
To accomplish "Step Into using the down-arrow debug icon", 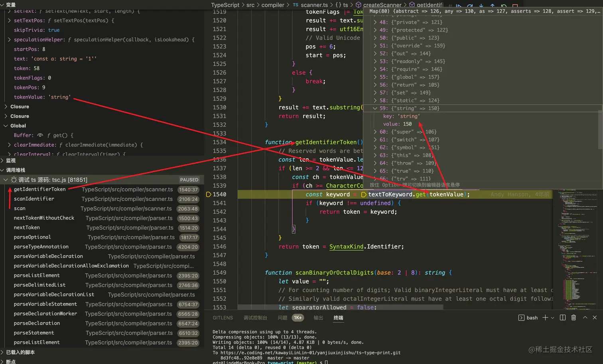I will 481,5.
